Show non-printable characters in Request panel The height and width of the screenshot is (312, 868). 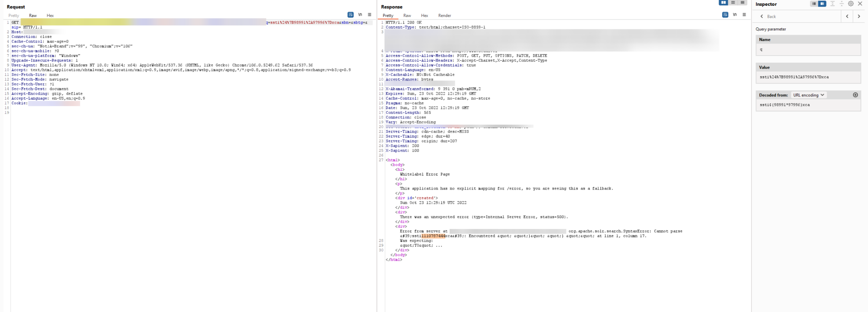tap(360, 15)
